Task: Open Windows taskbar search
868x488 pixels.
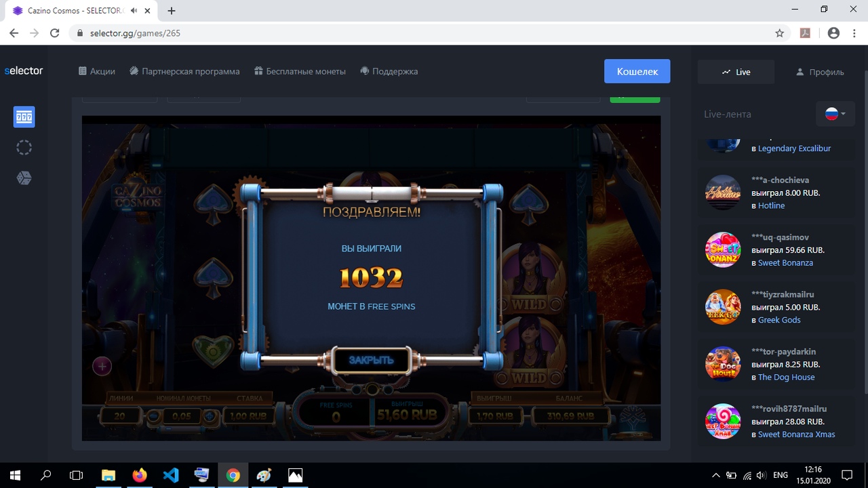Action: pos(46,475)
